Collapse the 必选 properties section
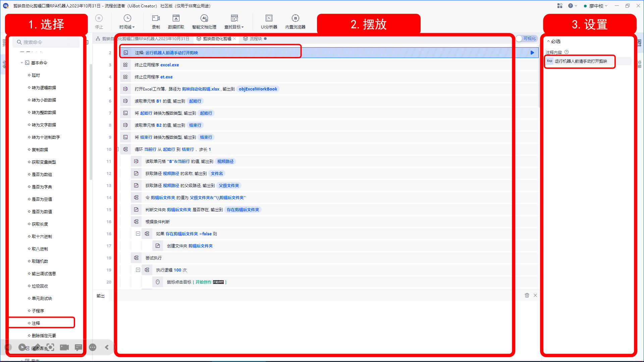Screen dimensions: 644x362 pos(548,41)
